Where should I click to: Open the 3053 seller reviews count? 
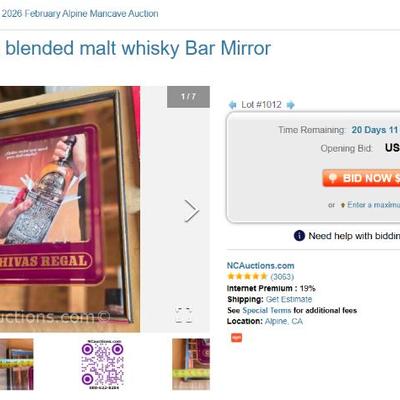click(282, 277)
